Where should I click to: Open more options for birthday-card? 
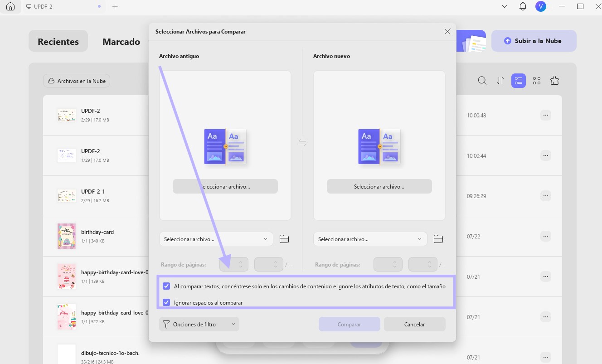click(546, 236)
